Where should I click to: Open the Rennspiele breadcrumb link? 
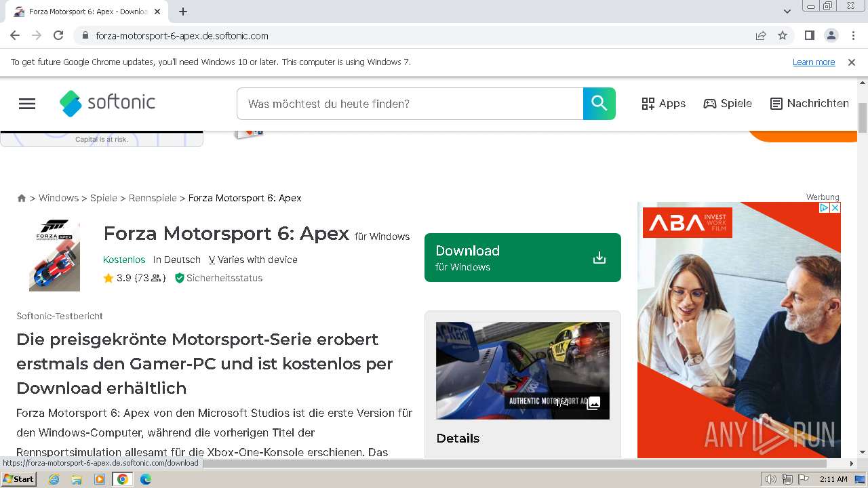153,198
